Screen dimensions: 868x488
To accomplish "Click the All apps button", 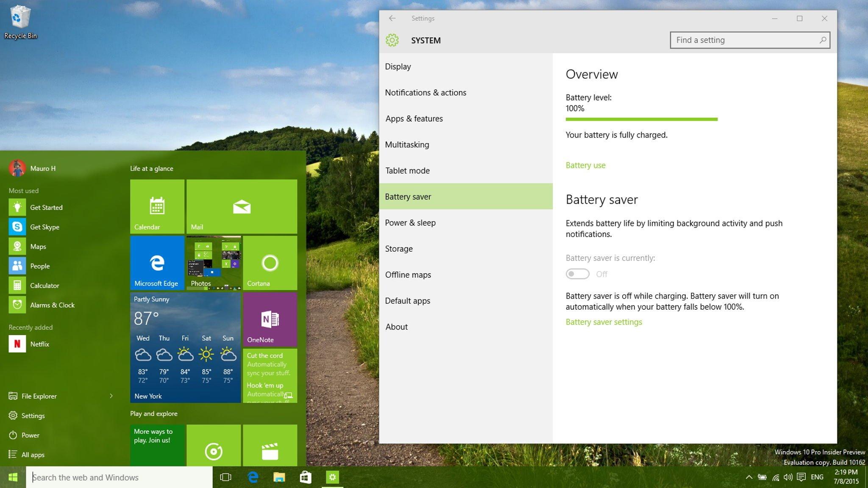I will [33, 455].
